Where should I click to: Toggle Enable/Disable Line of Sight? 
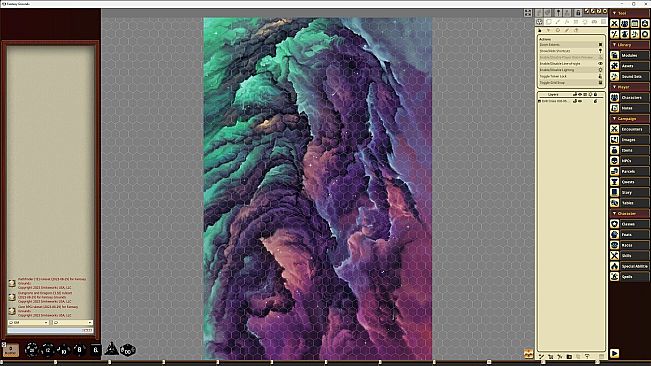(x=570, y=63)
